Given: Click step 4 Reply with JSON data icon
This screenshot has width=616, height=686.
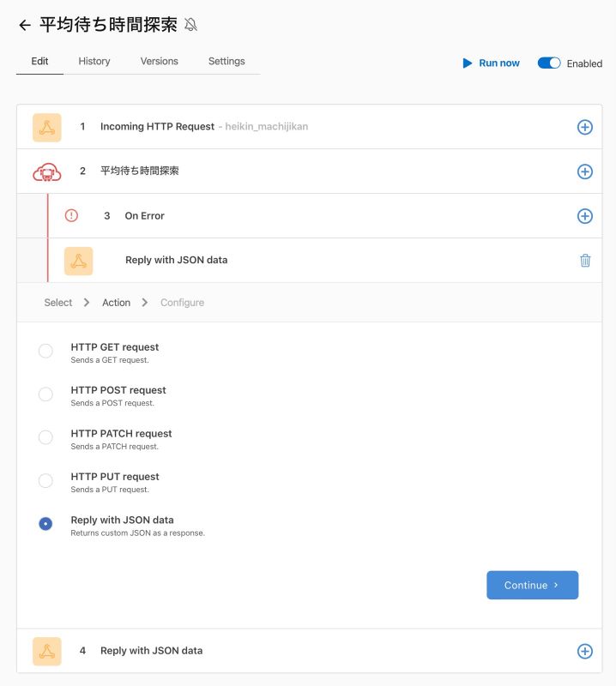Looking at the screenshot, I should (x=47, y=652).
